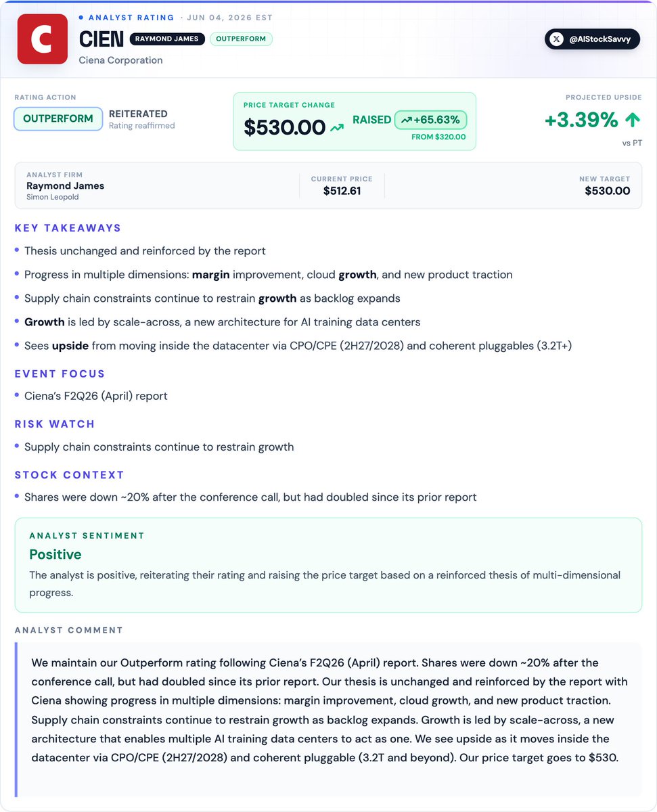The width and height of the screenshot is (657, 812).
Task: Click the +65.63% raised percentage badge
Action: [430, 120]
